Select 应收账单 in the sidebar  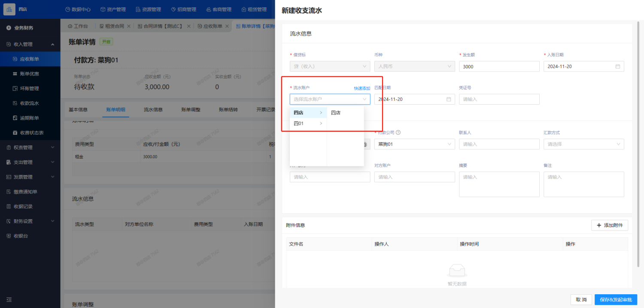click(x=30, y=59)
